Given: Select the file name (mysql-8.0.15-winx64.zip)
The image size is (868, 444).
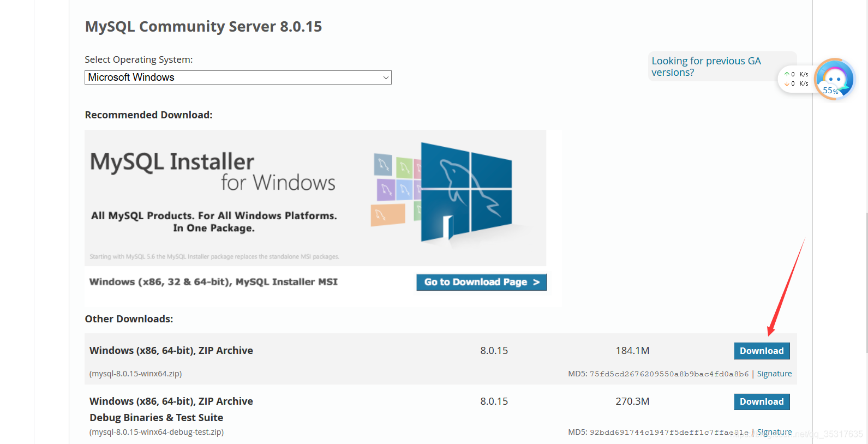Looking at the screenshot, I should [x=135, y=374].
